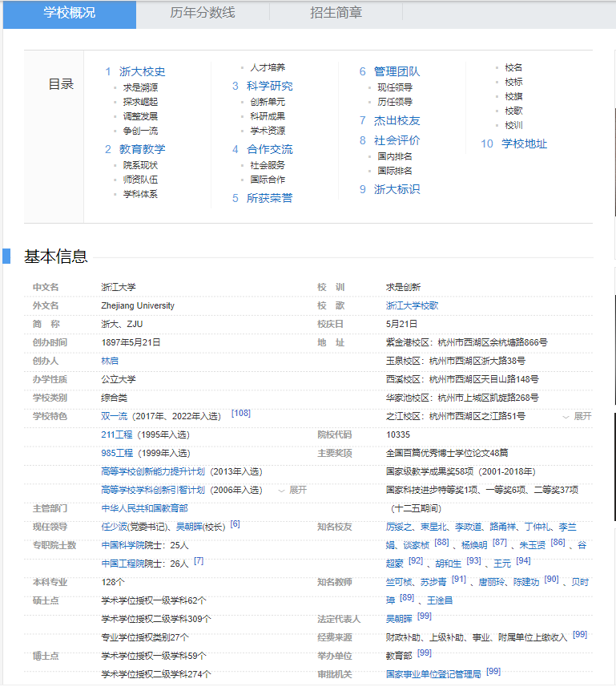Switch to the 学校概况 tab
Screen dimensions: 616x687
click(x=69, y=13)
